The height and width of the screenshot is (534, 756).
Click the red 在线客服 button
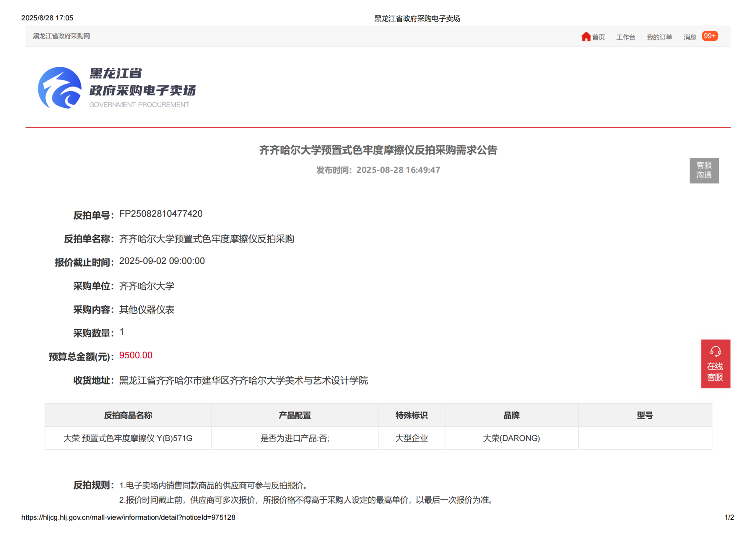pos(715,371)
